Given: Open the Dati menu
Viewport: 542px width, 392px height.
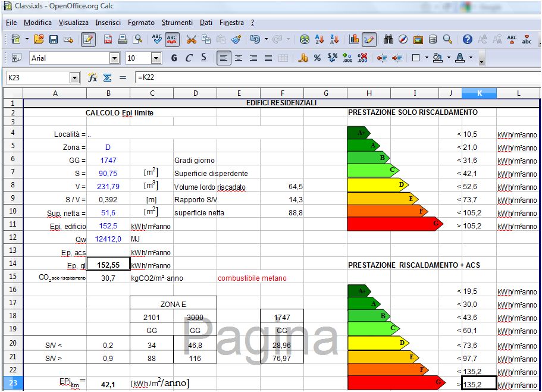Looking at the screenshot, I should [206, 23].
